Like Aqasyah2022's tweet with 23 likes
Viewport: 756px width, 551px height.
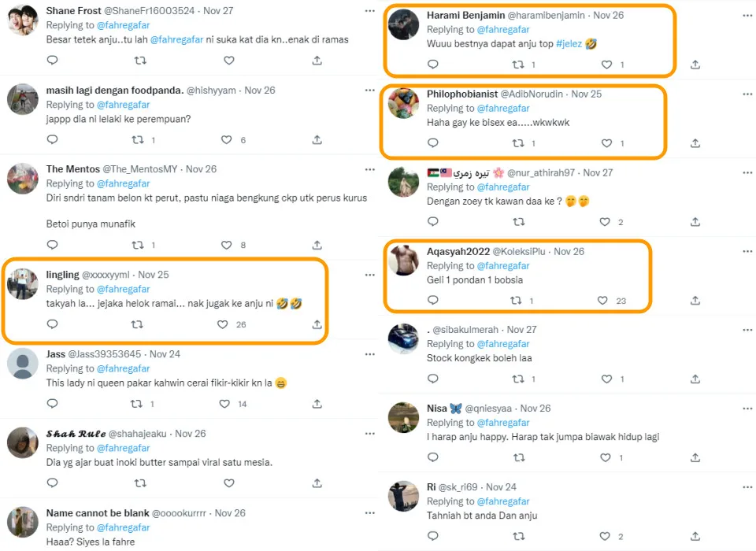(602, 301)
